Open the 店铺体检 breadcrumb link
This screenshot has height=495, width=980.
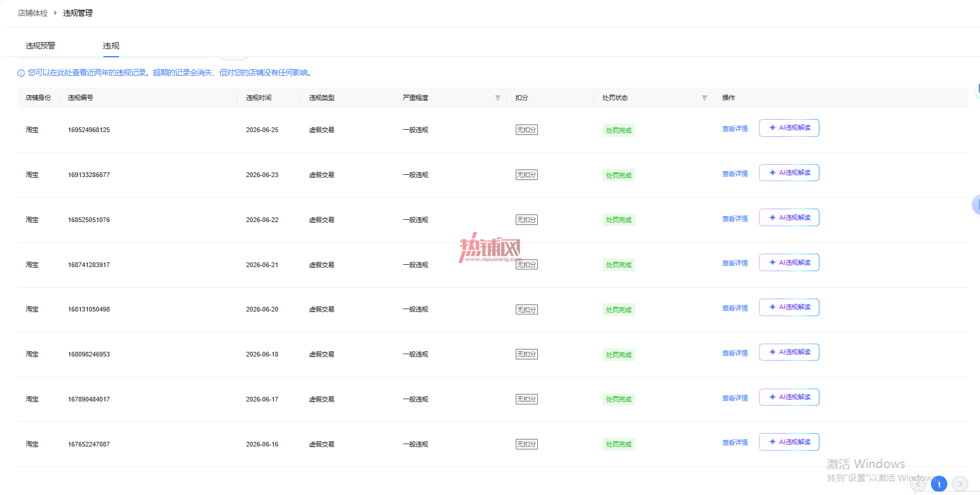33,13
